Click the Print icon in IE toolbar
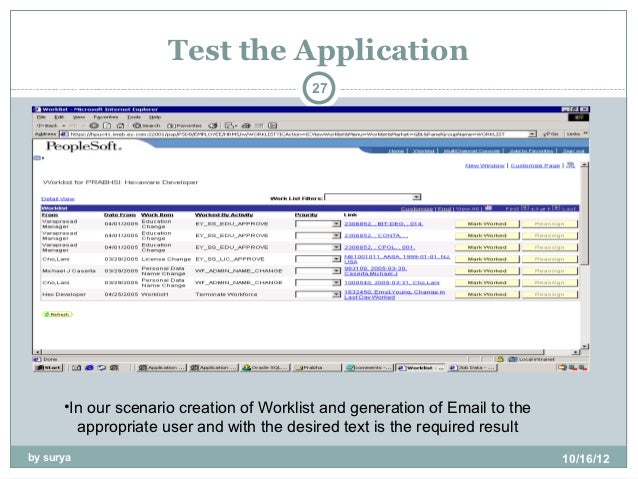This screenshot has height=479, width=638. [x=246, y=126]
